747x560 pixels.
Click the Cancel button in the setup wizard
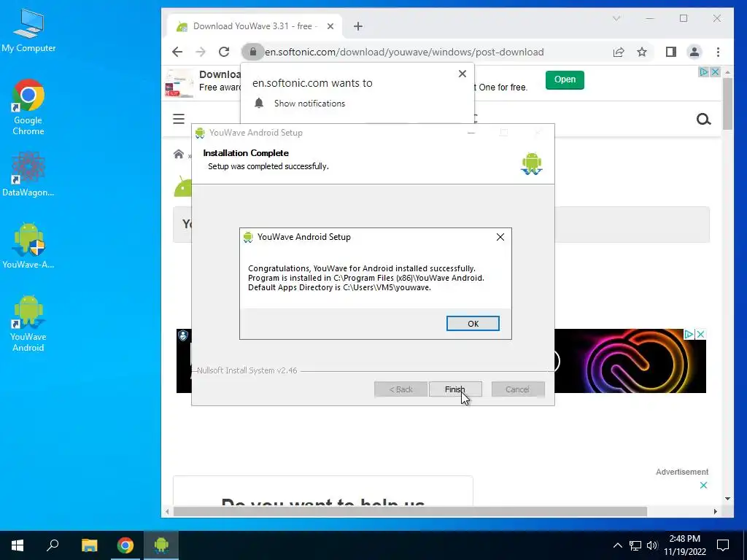(x=518, y=389)
